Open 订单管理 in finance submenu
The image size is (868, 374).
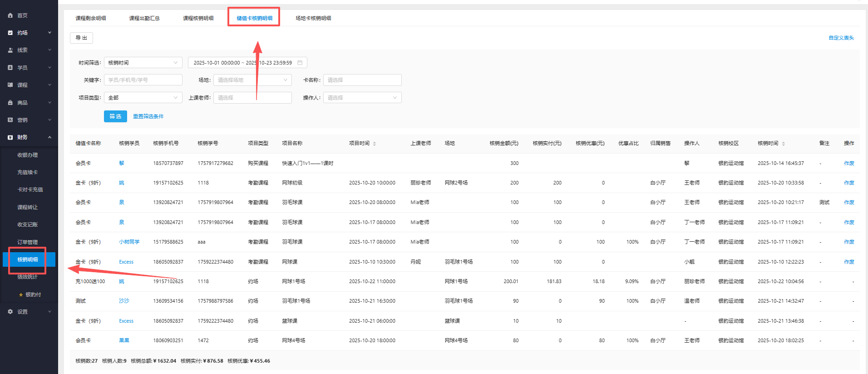pos(28,242)
